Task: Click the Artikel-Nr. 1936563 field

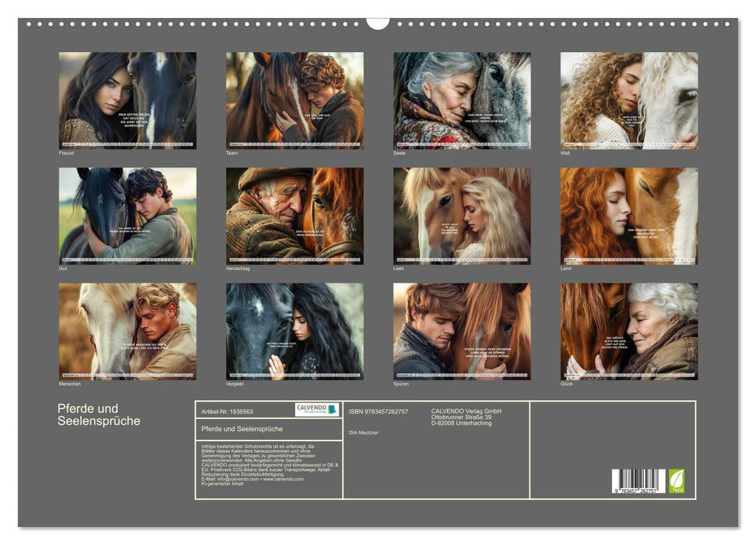Action: [227, 411]
